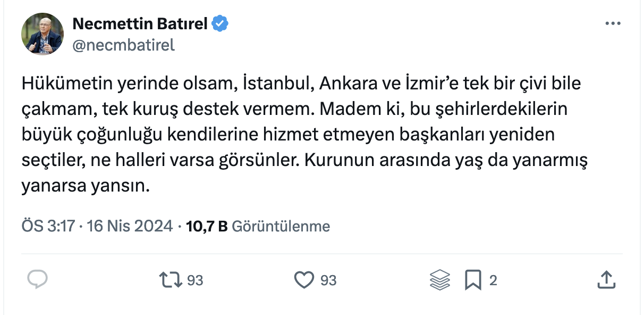Click the retweet arrows icon
The image size is (644, 315).
(172, 279)
